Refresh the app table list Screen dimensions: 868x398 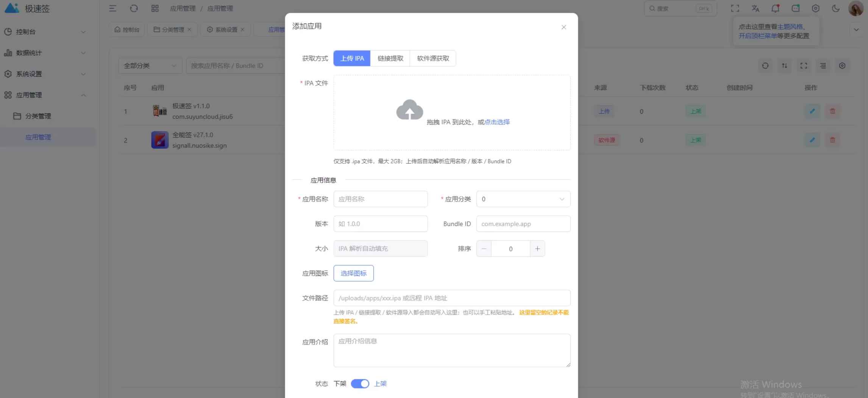pyautogui.click(x=765, y=66)
